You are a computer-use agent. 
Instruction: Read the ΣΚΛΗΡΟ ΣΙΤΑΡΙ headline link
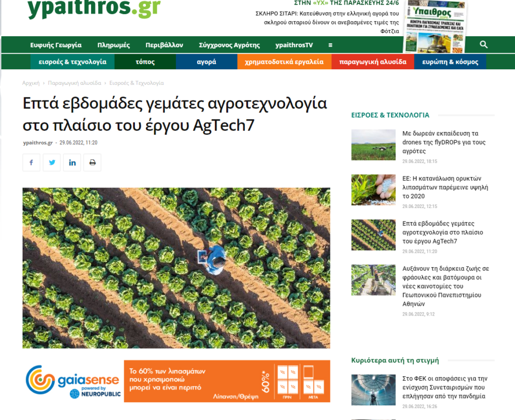tap(327, 22)
